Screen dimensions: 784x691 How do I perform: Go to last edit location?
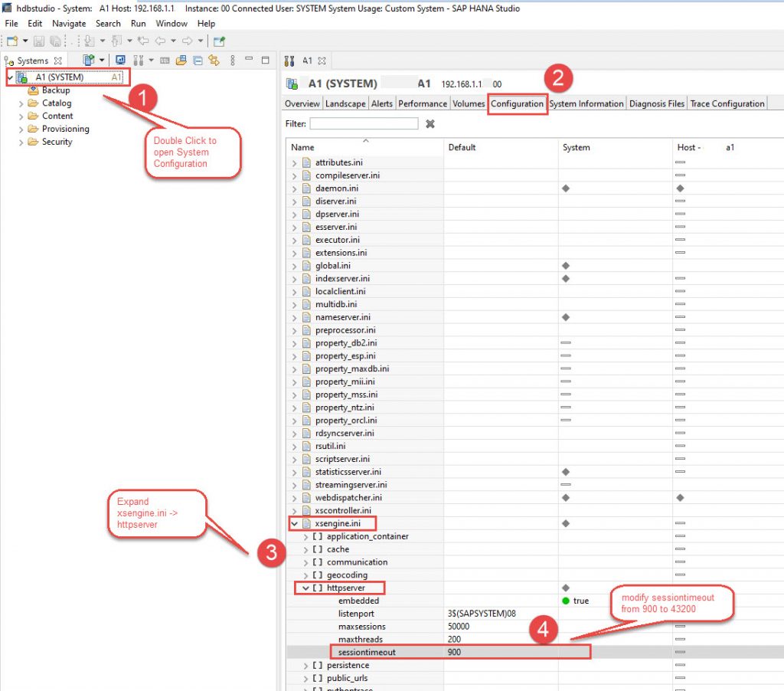click(143, 41)
